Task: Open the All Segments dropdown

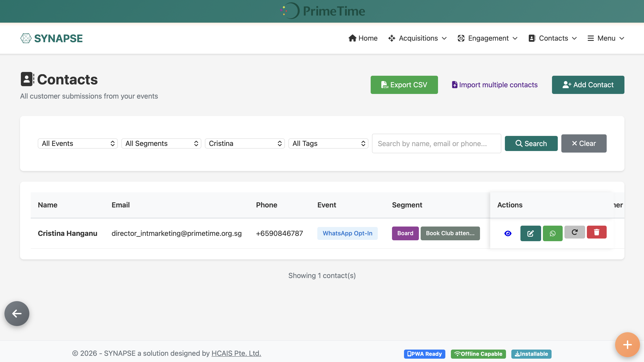Action: [x=161, y=143]
